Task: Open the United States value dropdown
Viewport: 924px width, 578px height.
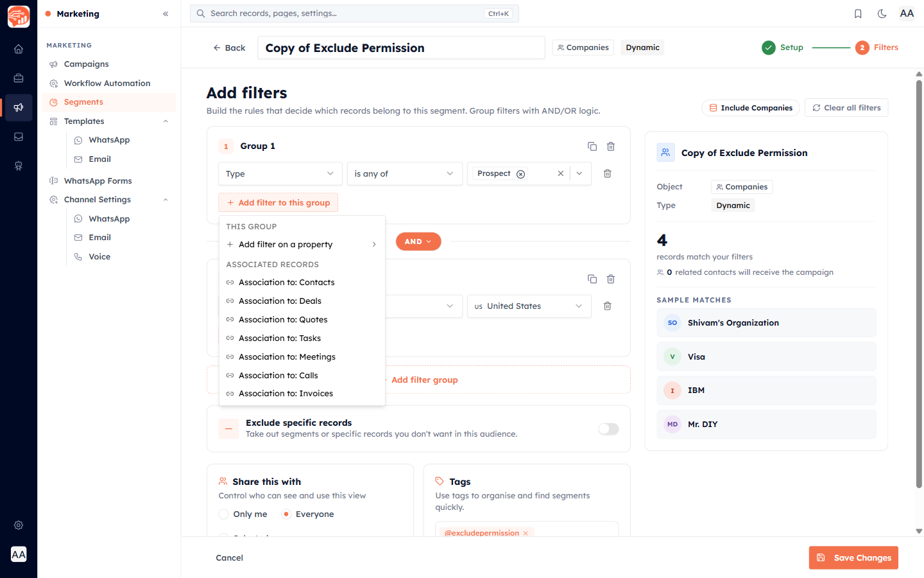Action: [529, 306]
